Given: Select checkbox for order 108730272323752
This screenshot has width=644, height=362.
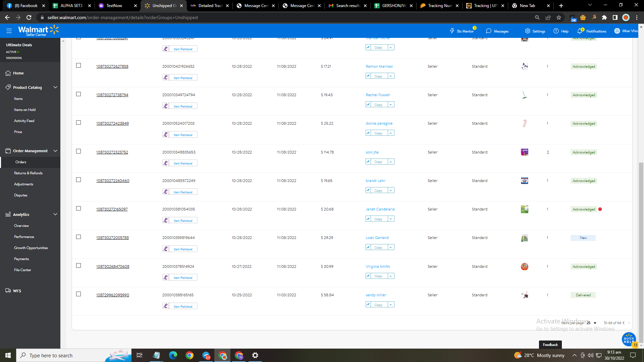Looking at the screenshot, I should [x=78, y=151].
